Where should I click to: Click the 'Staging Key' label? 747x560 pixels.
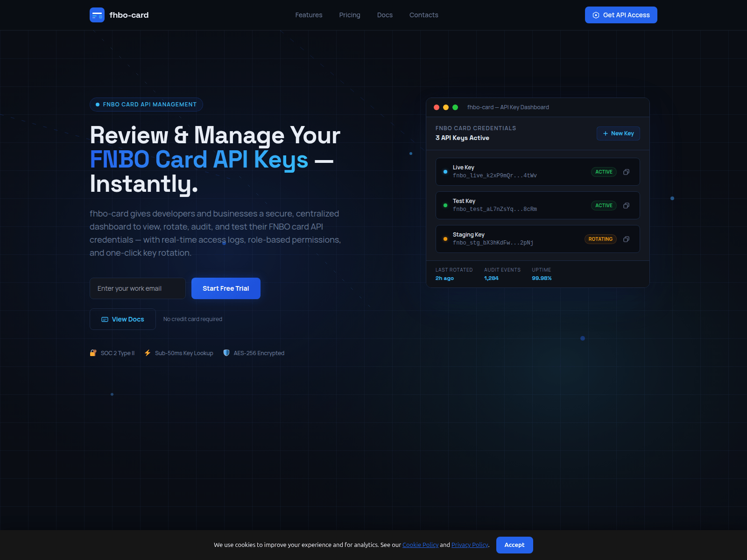click(469, 235)
